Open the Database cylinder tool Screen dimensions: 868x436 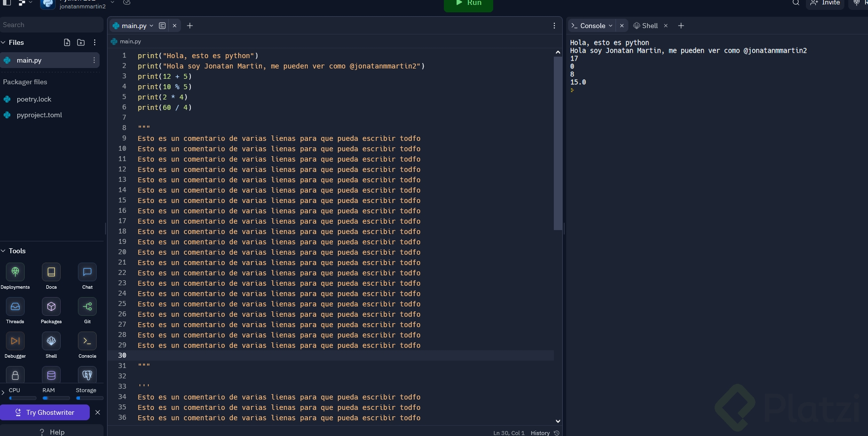click(51, 374)
